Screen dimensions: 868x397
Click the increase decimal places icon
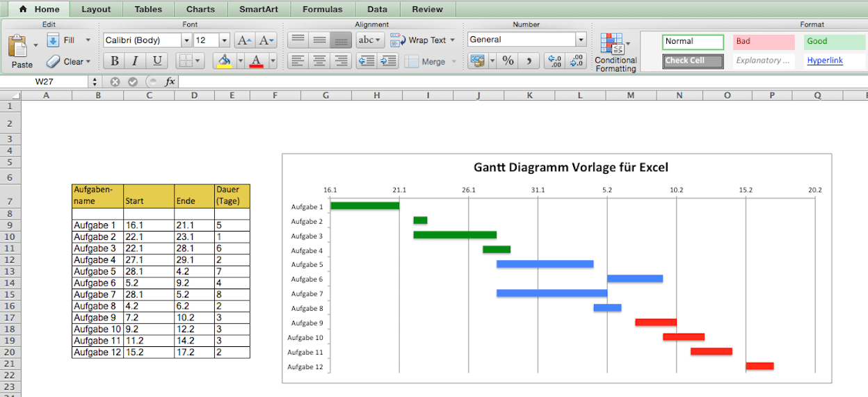[x=554, y=61]
